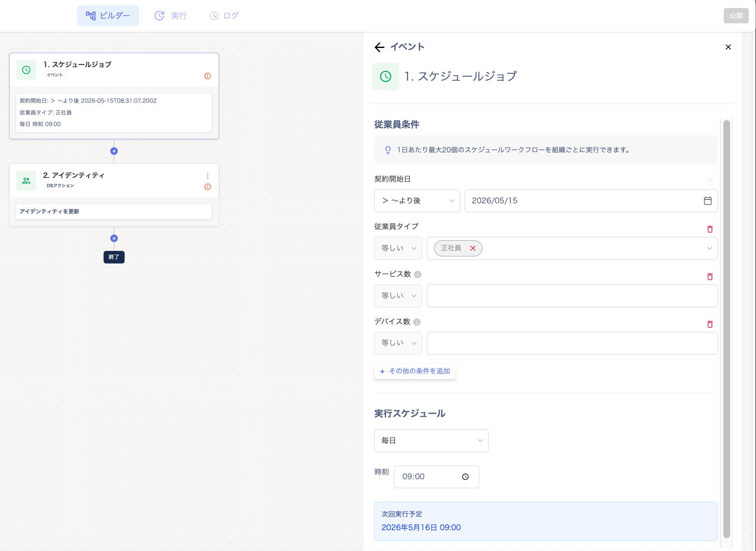Click the DBアクション badge
Image resolution: width=756 pixels, height=551 pixels.
(60, 186)
